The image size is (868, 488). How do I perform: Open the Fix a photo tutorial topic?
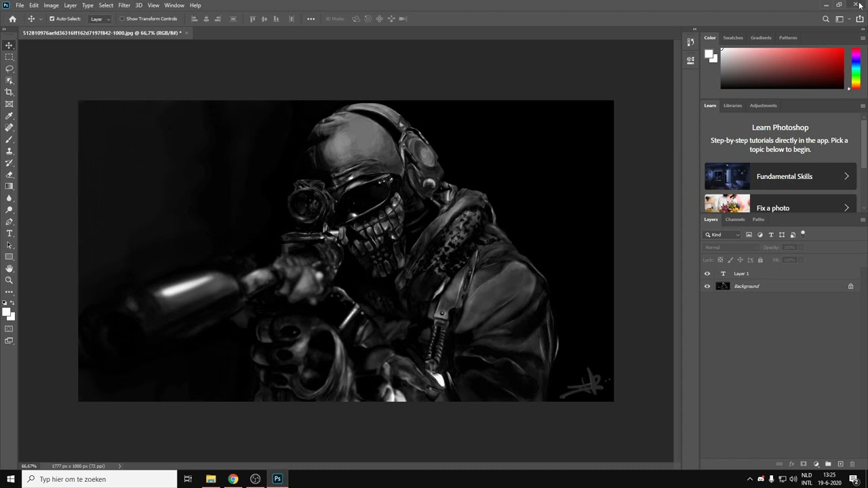click(x=781, y=204)
